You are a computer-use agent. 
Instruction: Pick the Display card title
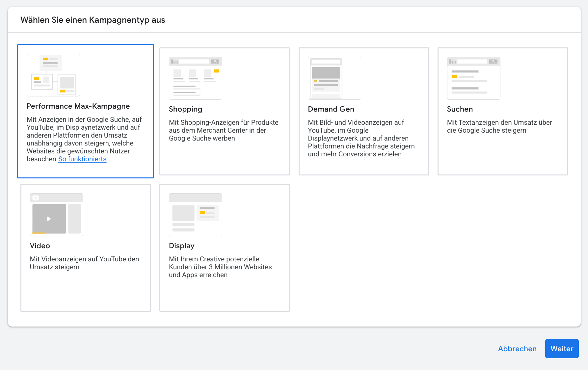click(182, 246)
